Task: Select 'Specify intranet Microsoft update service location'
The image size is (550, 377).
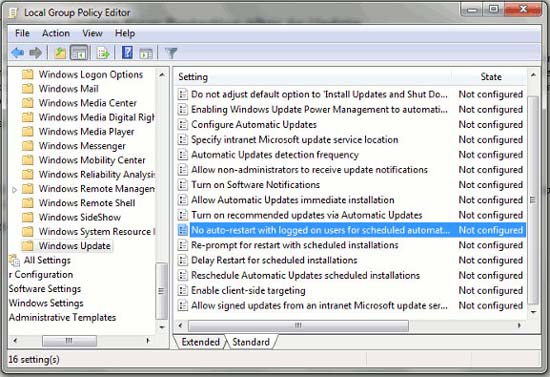Action: pos(295,140)
